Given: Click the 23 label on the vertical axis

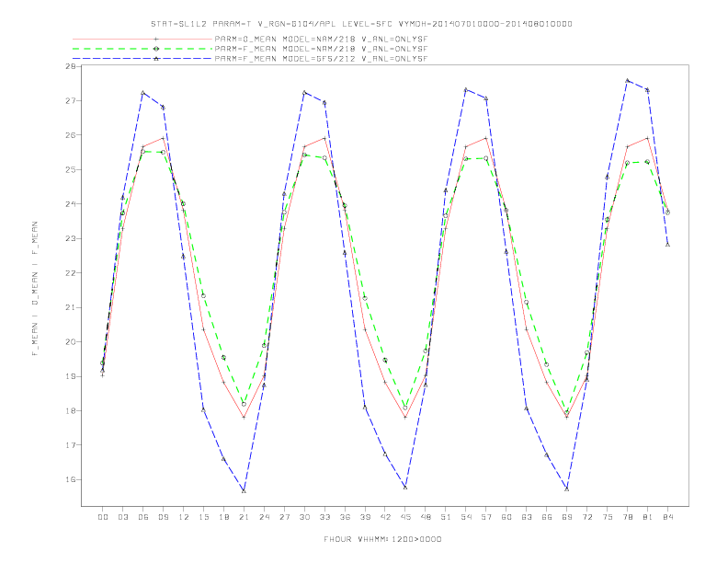Looking at the screenshot, I should click(71, 239).
